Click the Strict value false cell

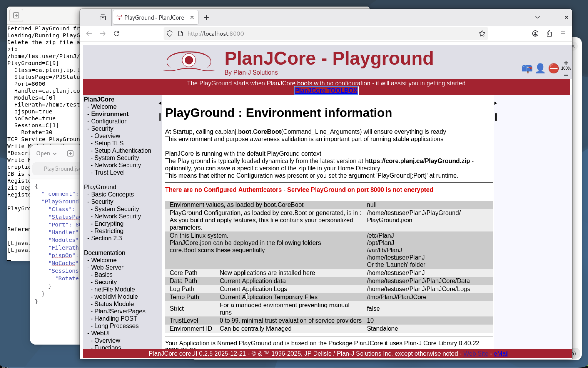pyautogui.click(x=373, y=308)
